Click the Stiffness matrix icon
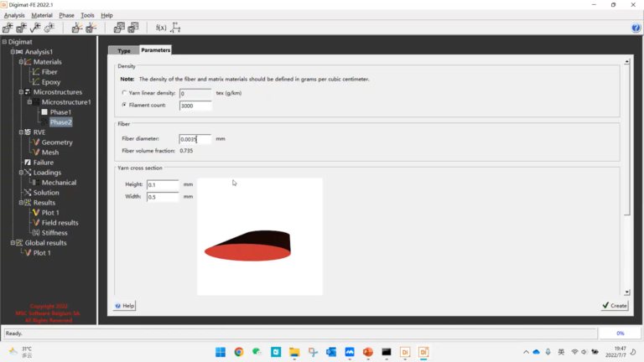 pos(36,233)
